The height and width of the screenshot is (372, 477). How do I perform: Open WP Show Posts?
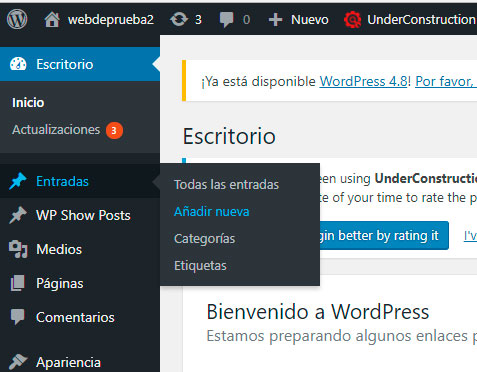point(83,215)
